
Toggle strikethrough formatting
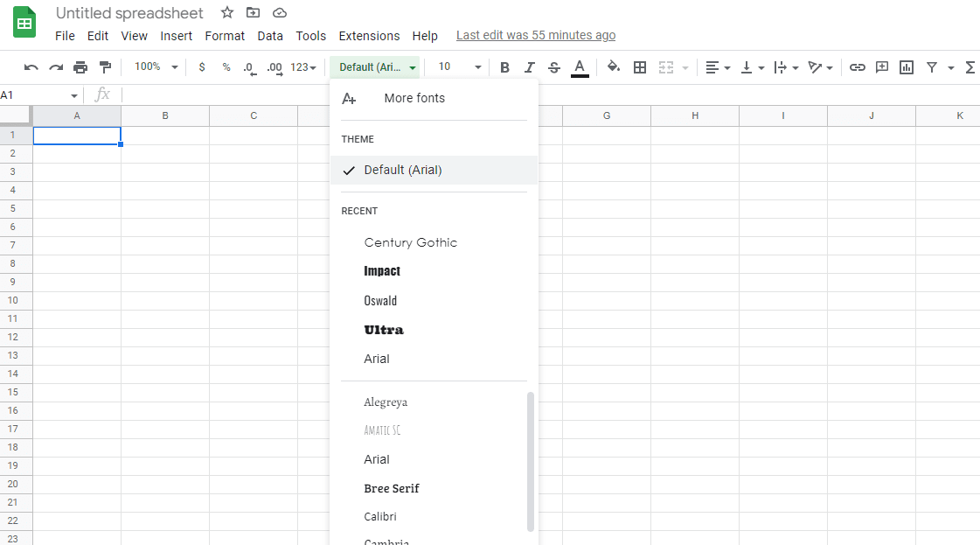[553, 67]
